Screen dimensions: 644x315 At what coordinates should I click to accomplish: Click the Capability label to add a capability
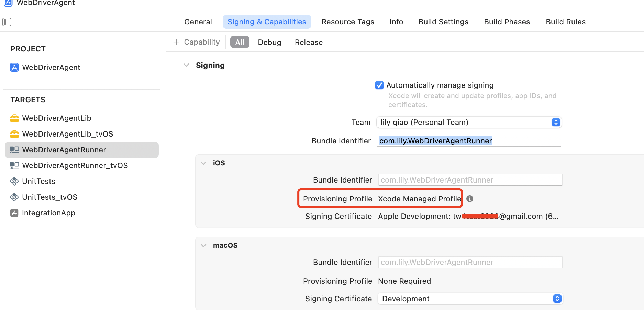pyautogui.click(x=202, y=42)
